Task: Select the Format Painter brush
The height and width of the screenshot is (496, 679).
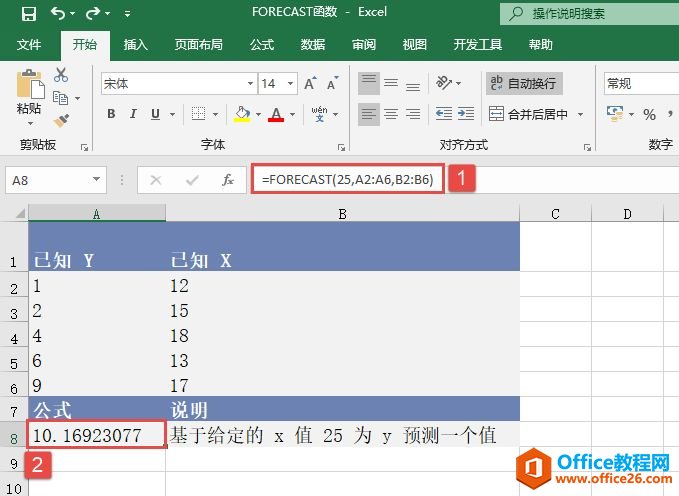Action: (x=61, y=120)
